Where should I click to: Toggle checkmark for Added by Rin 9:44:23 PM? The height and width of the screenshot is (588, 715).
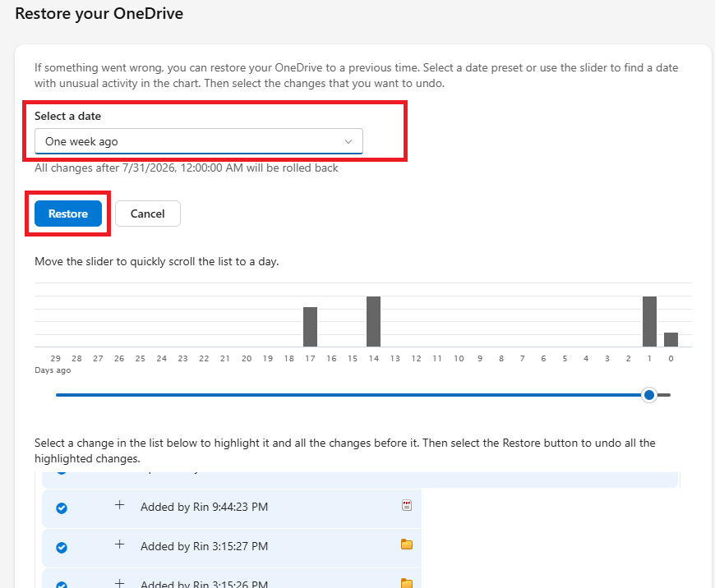pyautogui.click(x=62, y=508)
